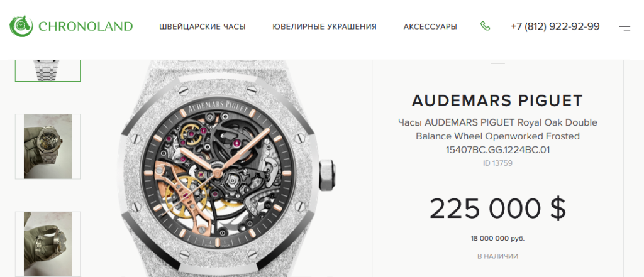Click the ID 13759 label
The image size is (644, 277).
(x=497, y=163)
